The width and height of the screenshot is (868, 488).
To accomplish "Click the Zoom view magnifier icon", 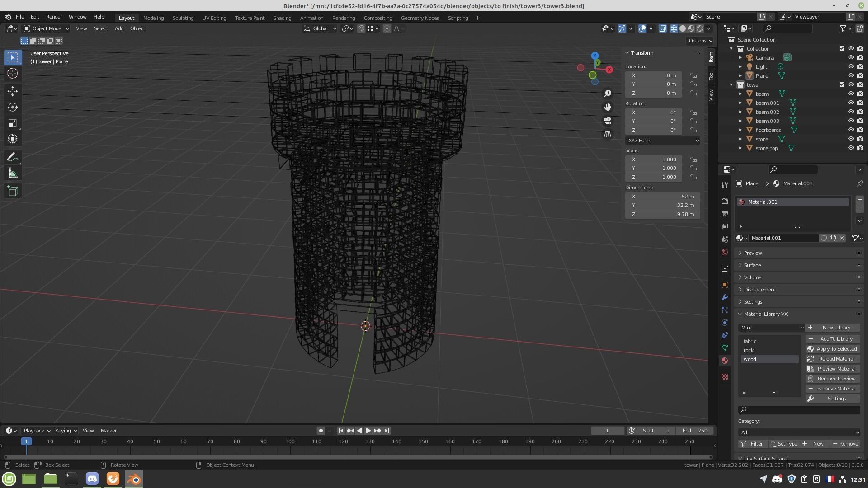I will click(x=608, y=94).
